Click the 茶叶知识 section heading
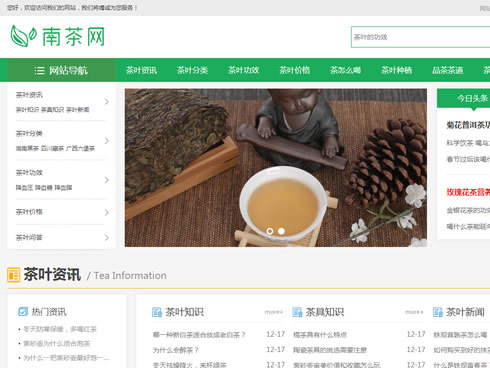Image resolution: width=490 pixels, height=368 pixels. 184,312
